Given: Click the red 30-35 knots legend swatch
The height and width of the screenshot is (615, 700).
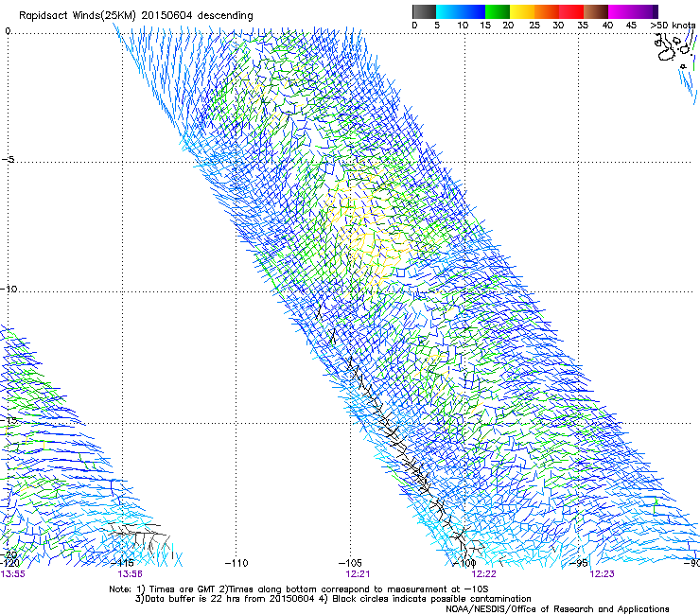Looking at the screenshot, I should coord(571,11).
